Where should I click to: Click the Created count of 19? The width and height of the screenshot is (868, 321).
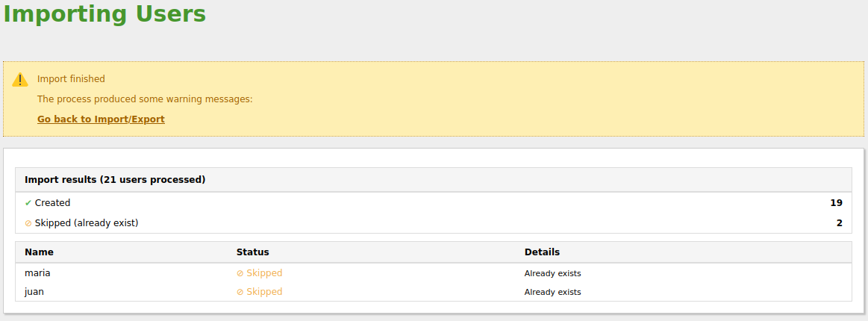[x=836, y=203]
